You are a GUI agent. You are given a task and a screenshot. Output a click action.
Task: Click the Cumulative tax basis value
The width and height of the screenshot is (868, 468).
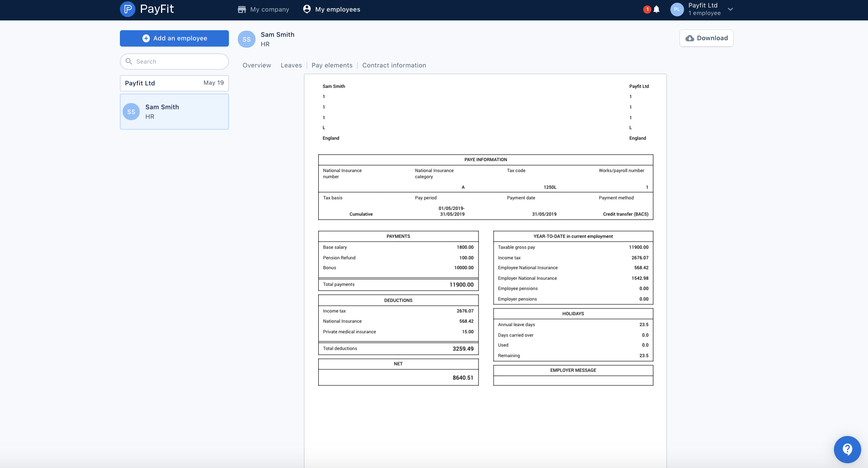coord(361,214)
